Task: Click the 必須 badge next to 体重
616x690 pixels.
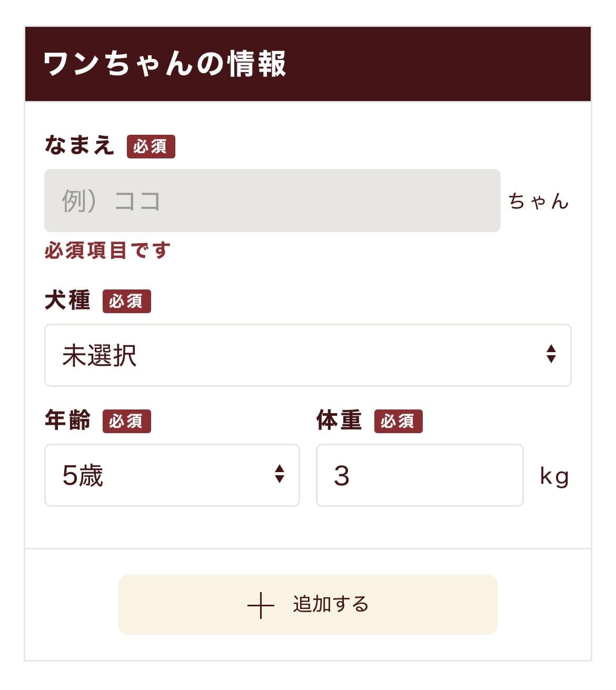Action: coord(398,421)
